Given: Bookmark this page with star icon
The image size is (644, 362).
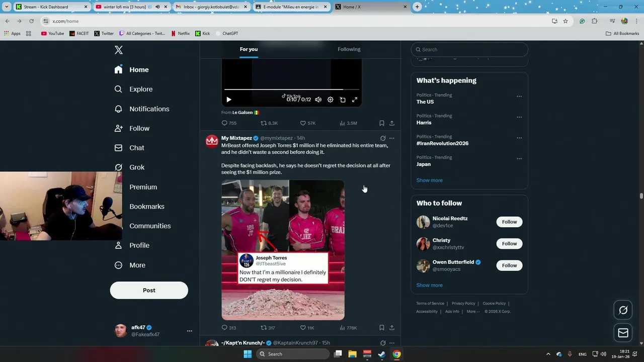Looking at the screenshot, I should (x=566, y=21).
